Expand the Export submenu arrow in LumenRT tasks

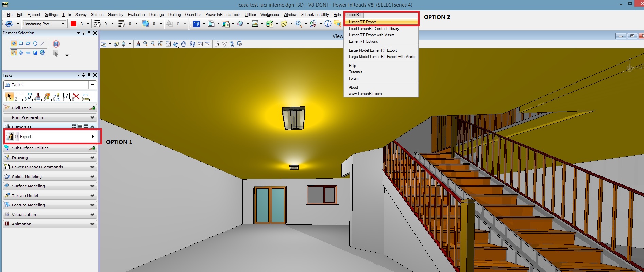point(93,137)
